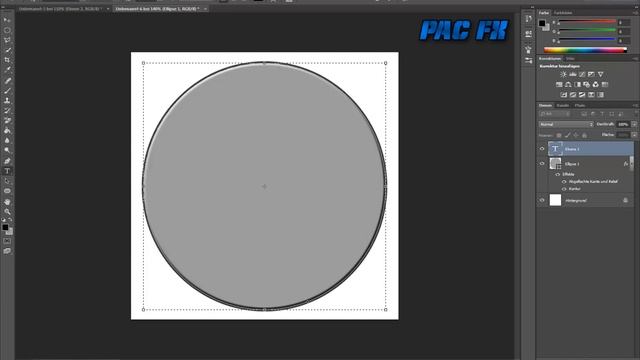Switch to the Farbfelder tab
The width and height of the screenshot is (640, 360).
coord(563,13)
